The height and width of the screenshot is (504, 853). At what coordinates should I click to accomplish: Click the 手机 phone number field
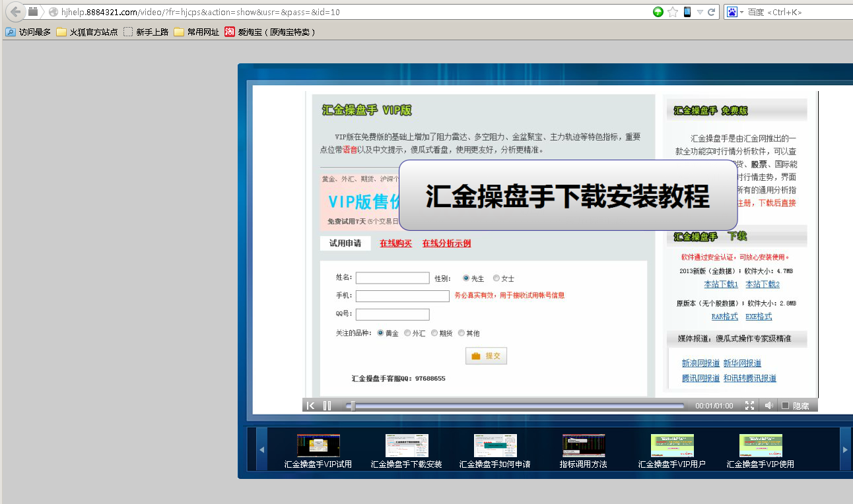[x=402, y=296]
